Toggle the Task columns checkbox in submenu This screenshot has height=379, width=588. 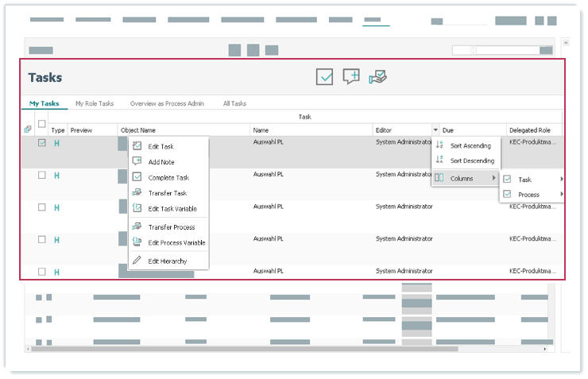pyautogui.click(x=508, y=180)
